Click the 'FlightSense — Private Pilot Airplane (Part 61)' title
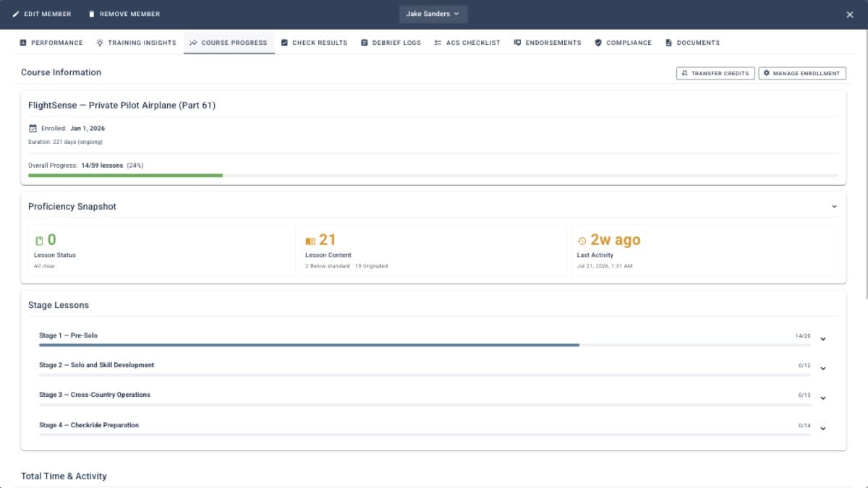Viewport: 868px width, 488px height. tap(122, 105)
